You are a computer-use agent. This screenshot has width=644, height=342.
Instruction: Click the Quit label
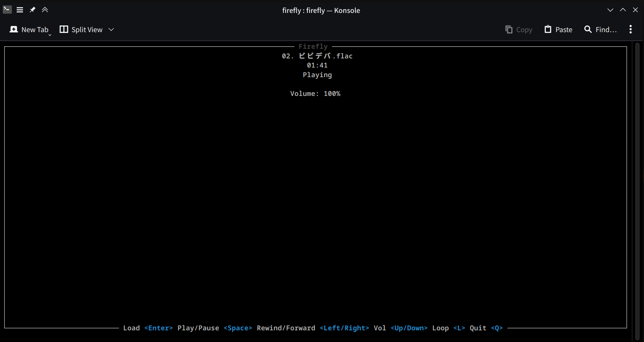click(478, 328)
